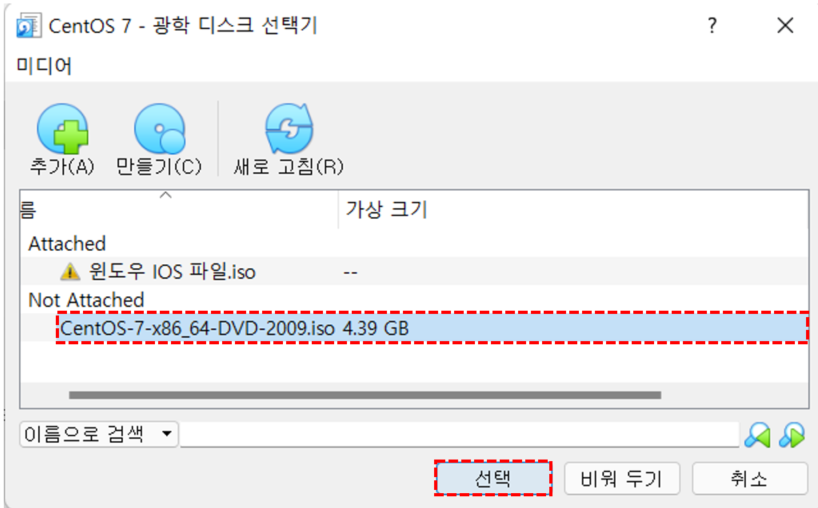The height and width of the screenshot is (508, 818).
Task: Click the Add (추가) disk icon
Action: pos(62,129)
